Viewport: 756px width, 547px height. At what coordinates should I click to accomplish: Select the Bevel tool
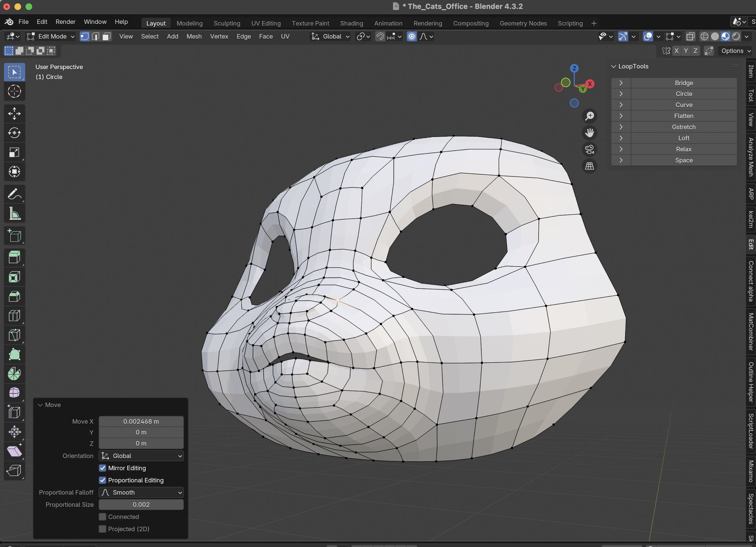[x=14, y=296]
